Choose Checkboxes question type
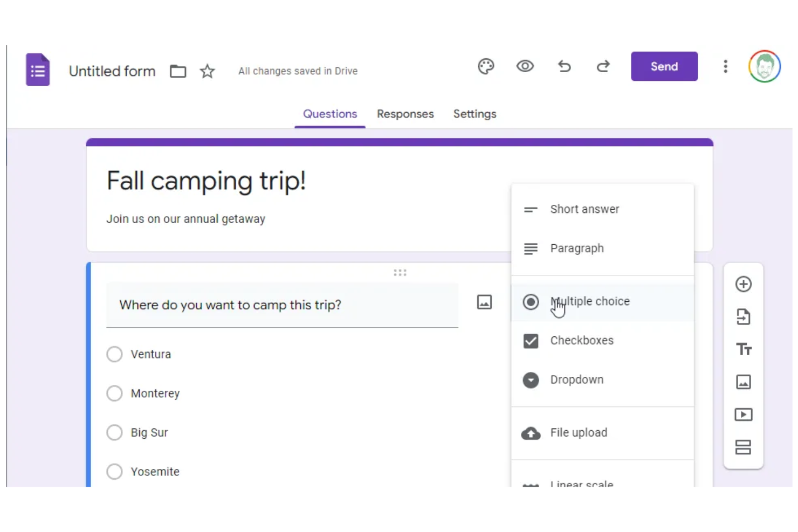The width and height of the screenshot is (798, 532). [x=582, y=341]
